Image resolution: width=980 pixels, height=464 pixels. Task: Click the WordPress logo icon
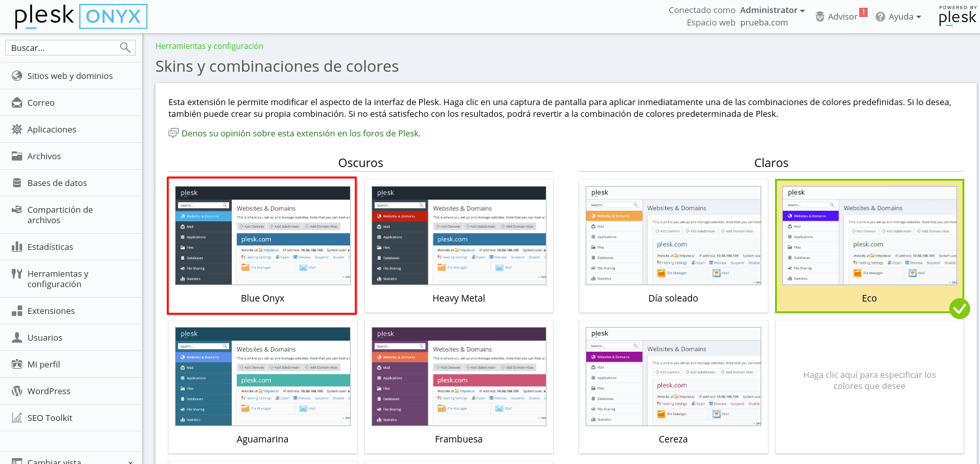click(17, 391)
